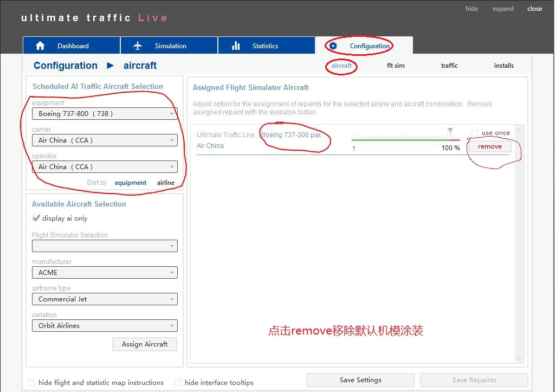Viewport: 555px width, 392px height.
Task: Sort by airline link
Action: point(166,183)
